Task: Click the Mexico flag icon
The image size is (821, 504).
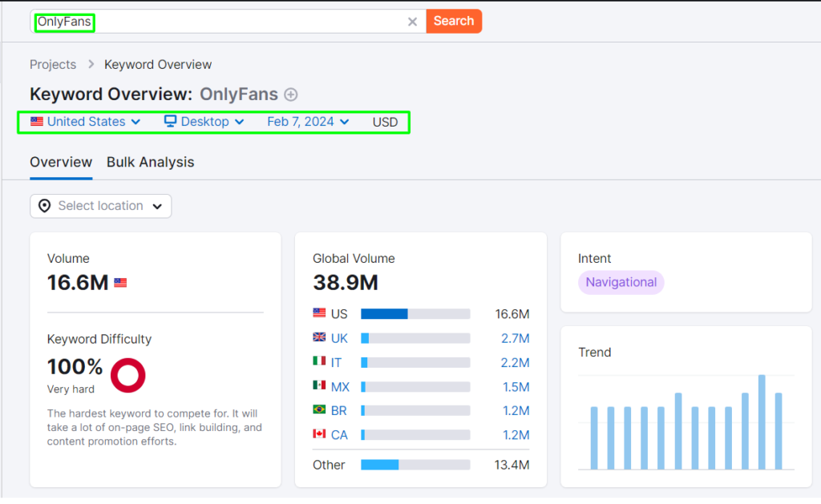Action: tap(319, 385)
